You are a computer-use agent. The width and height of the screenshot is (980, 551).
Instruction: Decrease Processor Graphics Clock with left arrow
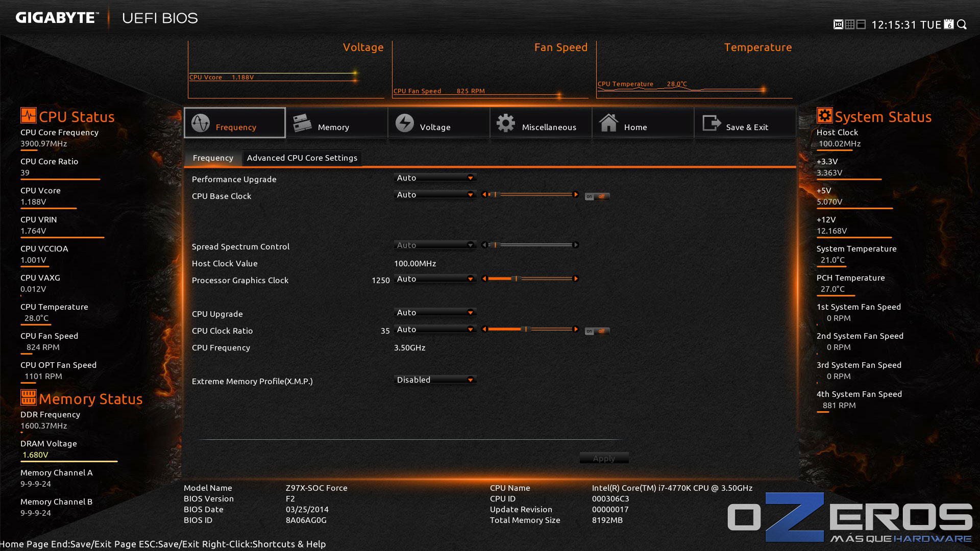click(484, 279)
